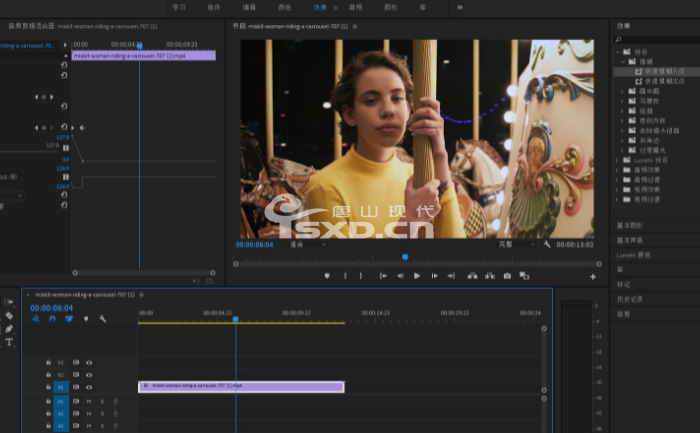The width and height of the screenshot is (700, 433).
Task: Expand the 马赛克 folder
Action: point(622,101)
